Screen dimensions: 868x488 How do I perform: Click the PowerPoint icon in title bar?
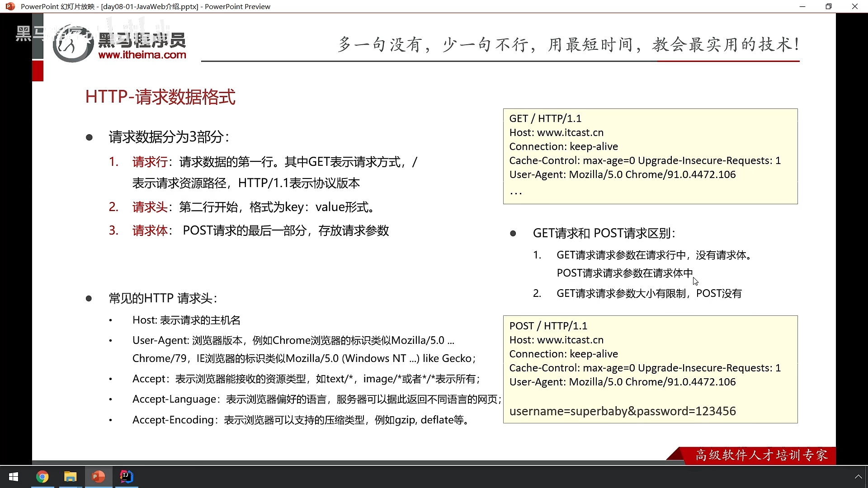[10, 6]
